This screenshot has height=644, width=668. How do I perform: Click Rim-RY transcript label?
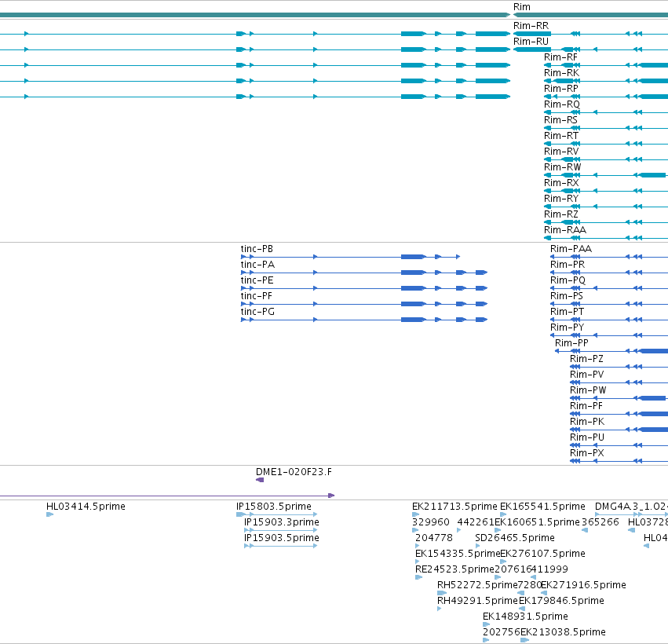[x=561, y=199]
